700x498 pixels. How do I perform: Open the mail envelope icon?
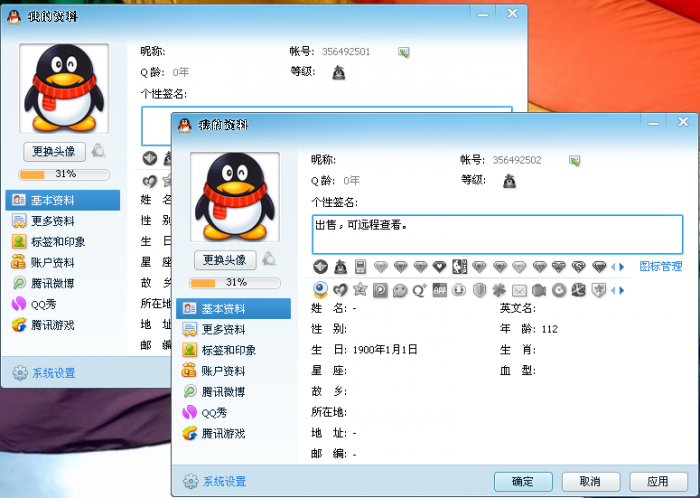[x=519, y=291]
